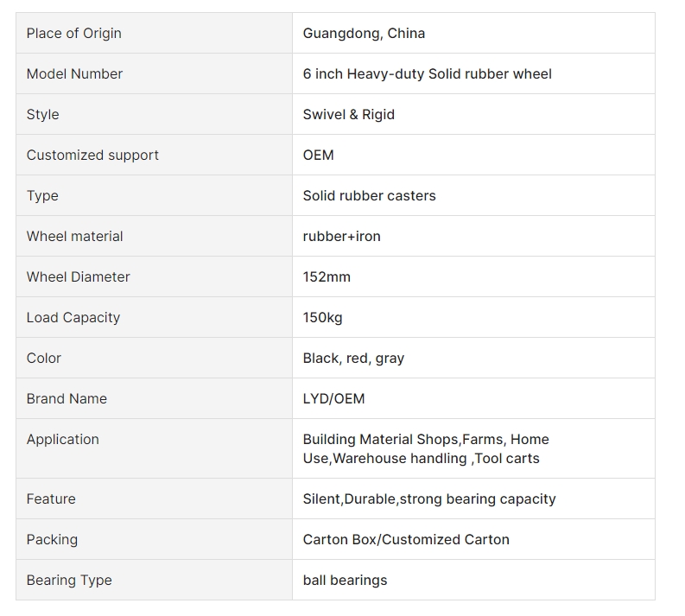Select the 'Black, red, gray' color value
This screenshot has width=685, height=616.
pos(353,359)
